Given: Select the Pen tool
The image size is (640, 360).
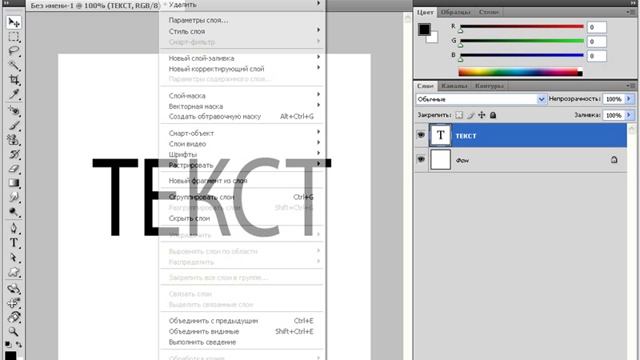Looking at the screenshot, I should click(x=13, y=228).
